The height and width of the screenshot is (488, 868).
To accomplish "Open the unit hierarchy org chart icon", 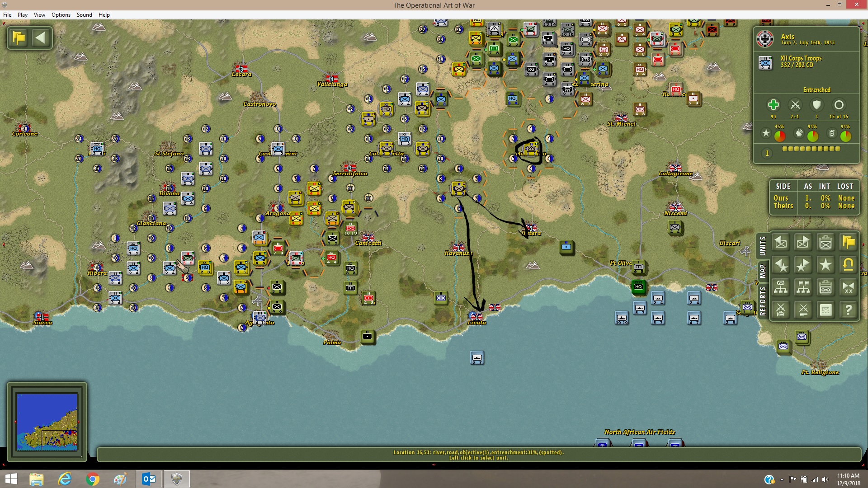I will click(781, 287).
